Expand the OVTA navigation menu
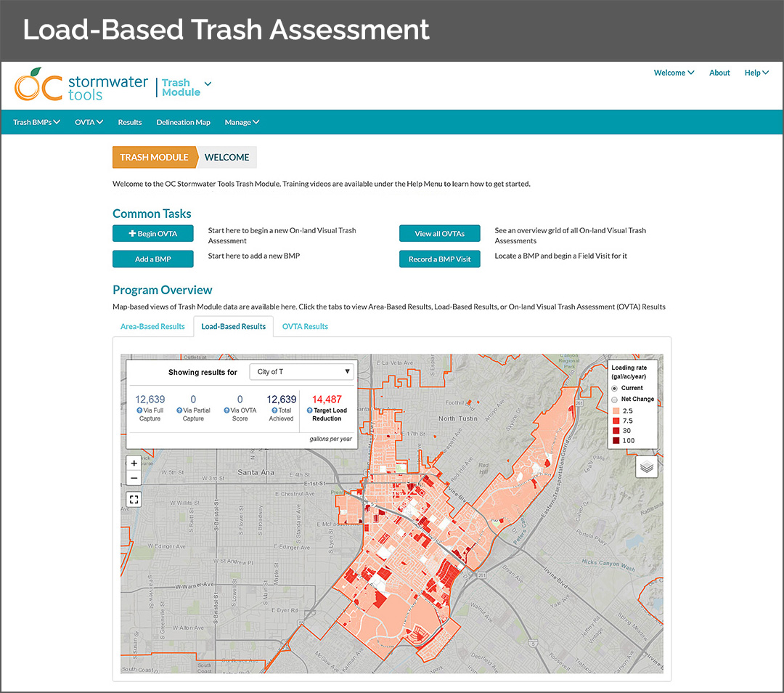The image size is (784, 693). point(89,122)
